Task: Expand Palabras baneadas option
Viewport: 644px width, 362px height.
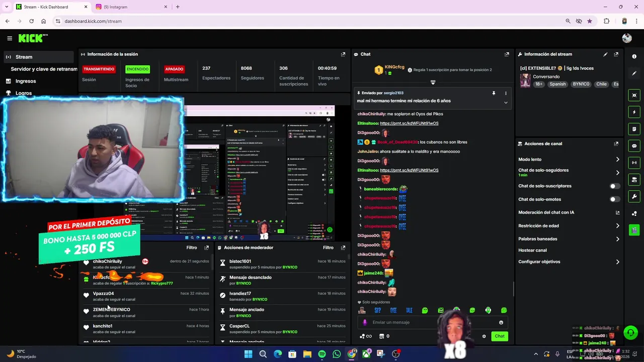Action: tap(617, 239)
